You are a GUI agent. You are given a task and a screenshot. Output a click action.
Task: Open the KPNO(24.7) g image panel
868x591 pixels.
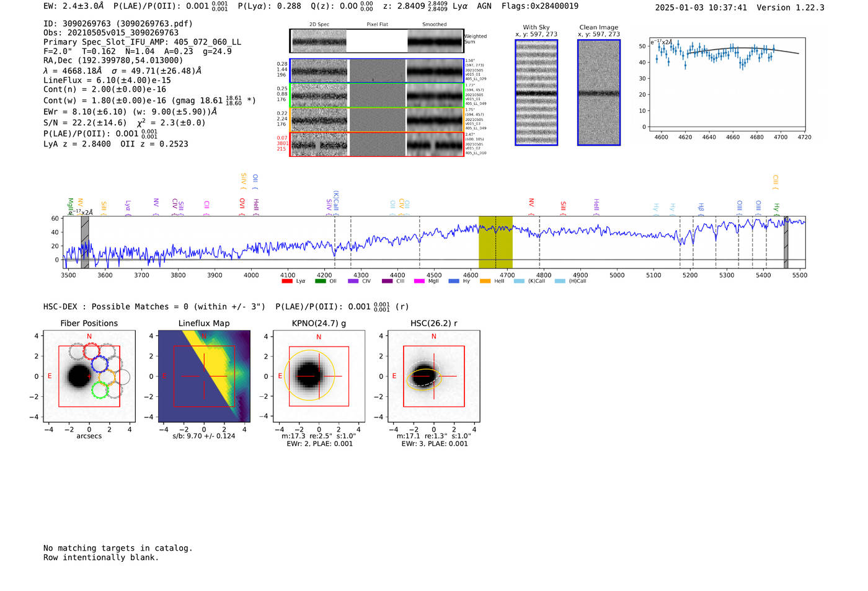tap(319, 376)
